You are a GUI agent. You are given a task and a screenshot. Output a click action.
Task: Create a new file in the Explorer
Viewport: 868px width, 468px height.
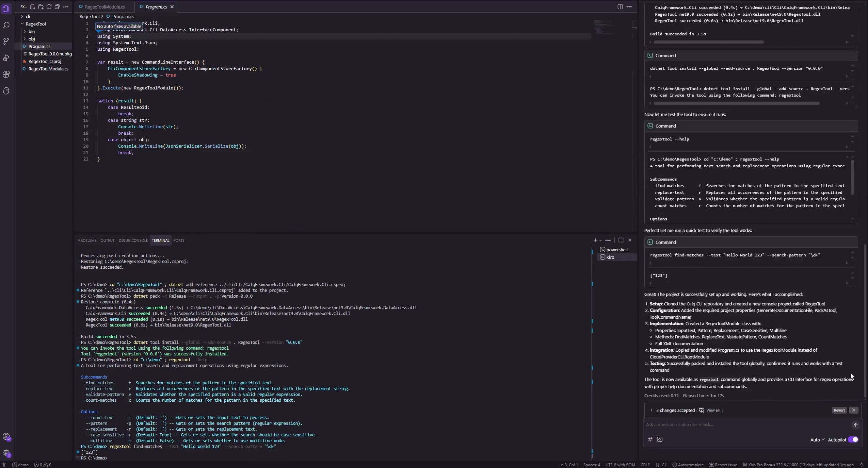coord(33,6)
